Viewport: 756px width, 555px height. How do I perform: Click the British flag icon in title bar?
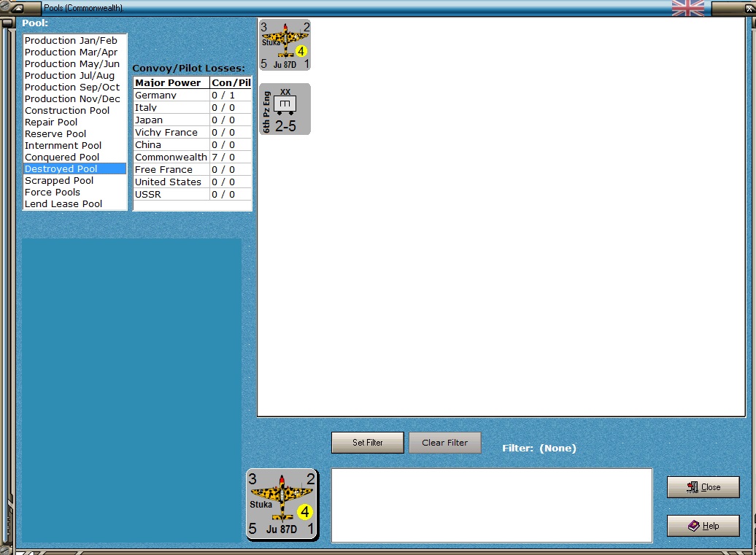687,8
